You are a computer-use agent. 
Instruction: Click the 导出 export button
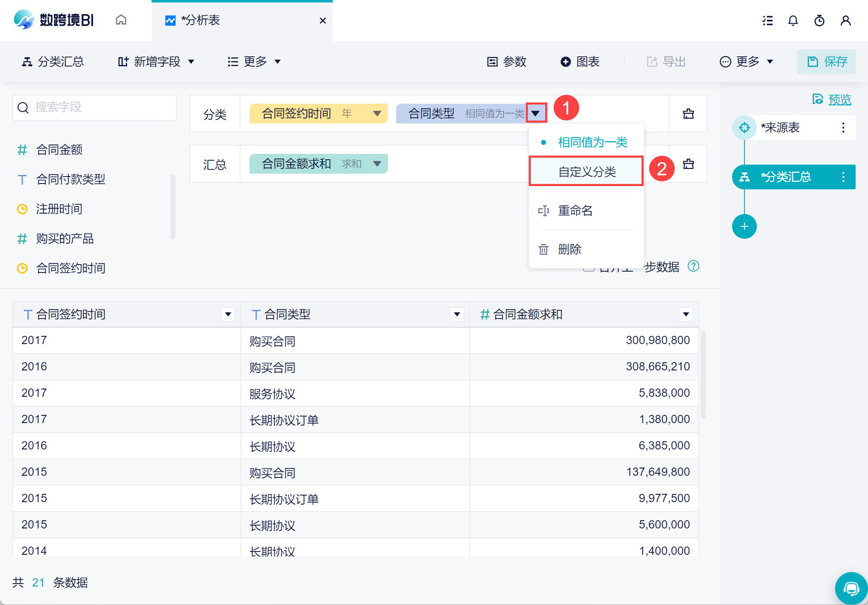[x=666, y=62]
